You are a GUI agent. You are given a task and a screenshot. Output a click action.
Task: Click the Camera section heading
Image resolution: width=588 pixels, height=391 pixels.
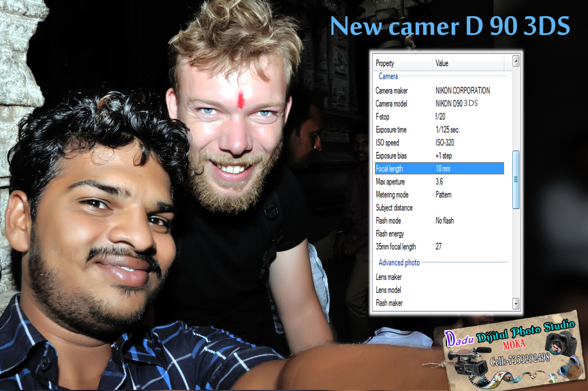click(388, 76)
